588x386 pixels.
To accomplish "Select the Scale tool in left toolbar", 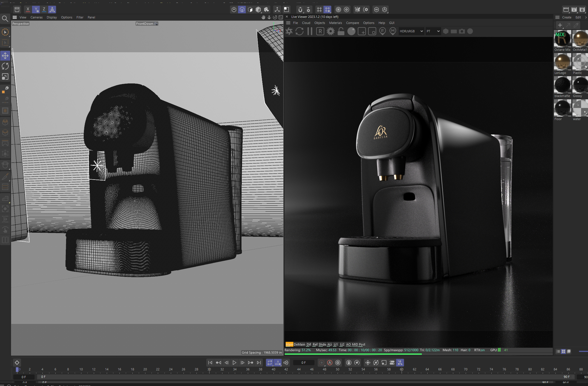I will [5, 77].
